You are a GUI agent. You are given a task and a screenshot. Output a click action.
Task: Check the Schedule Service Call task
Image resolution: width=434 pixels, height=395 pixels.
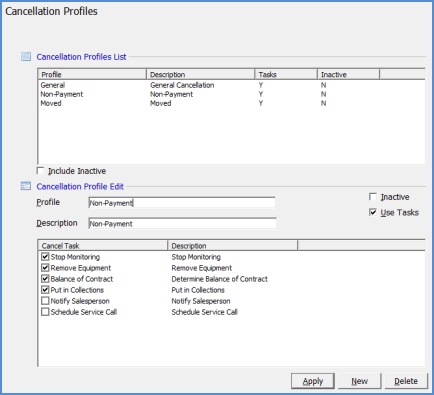click(x=45, y=312)
